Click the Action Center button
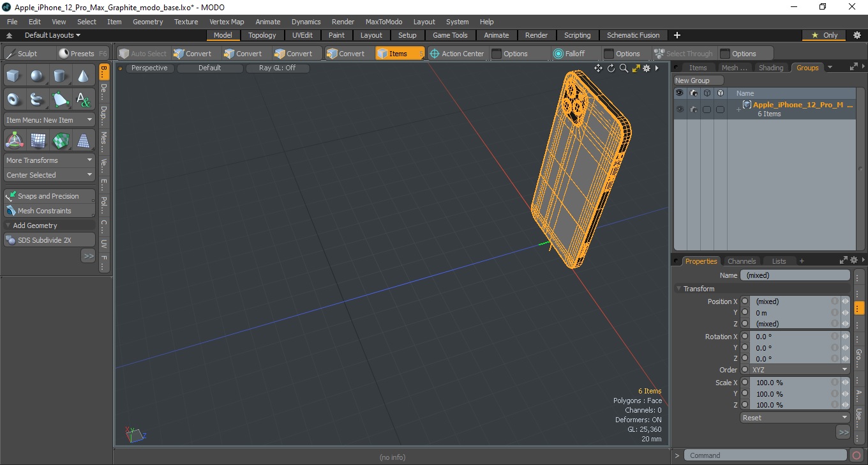Screen dimensions: 868x465 point(457,54)
